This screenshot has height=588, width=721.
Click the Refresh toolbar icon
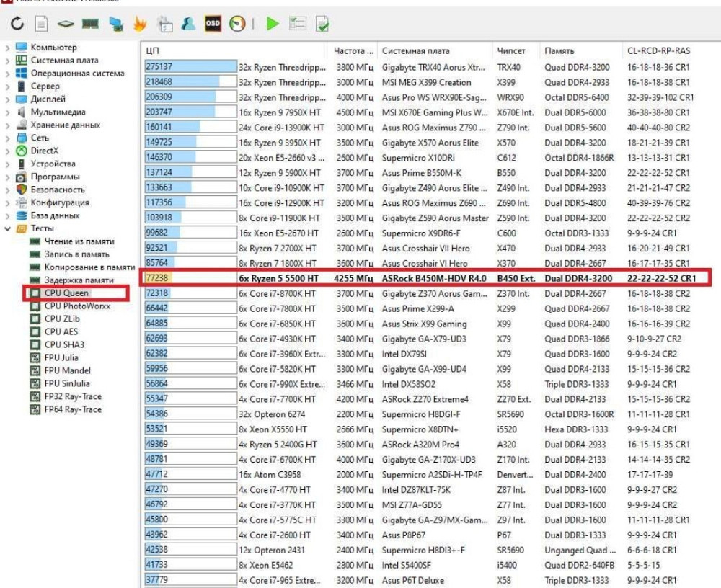pos(17,24)
